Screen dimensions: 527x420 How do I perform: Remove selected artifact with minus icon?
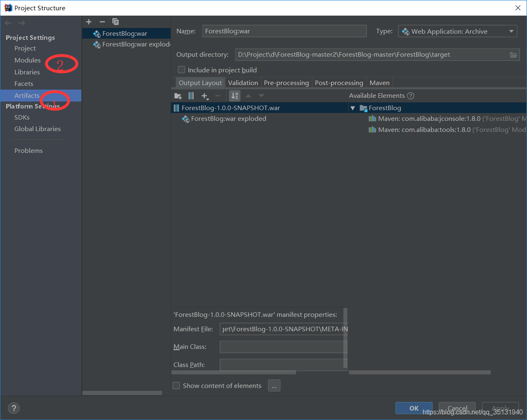tap(102, 22)
